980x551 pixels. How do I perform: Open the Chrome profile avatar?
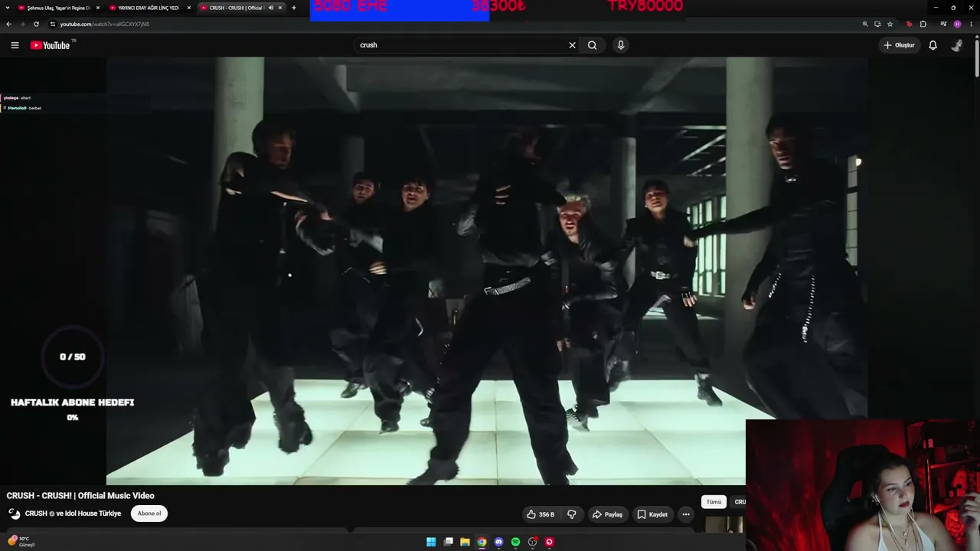click(x=957, y=24)
